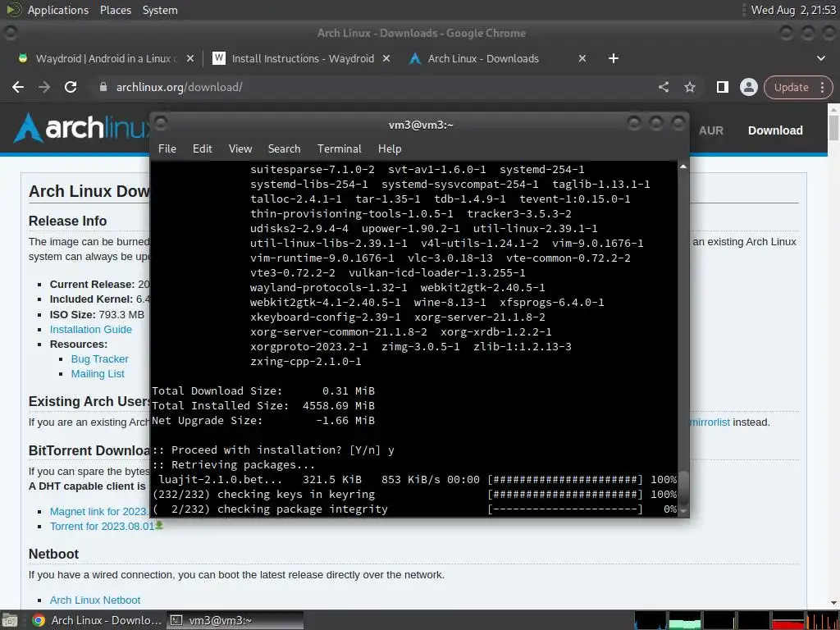
Task: Click the share icon in address bar
Action: [x=663, y=87]
